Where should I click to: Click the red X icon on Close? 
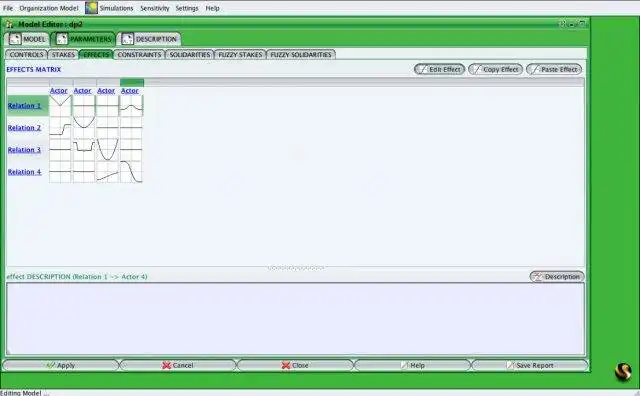click(286, 365)
